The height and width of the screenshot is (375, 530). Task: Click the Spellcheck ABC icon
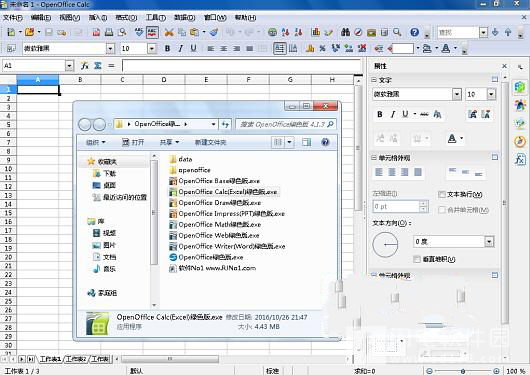point(139,32)
